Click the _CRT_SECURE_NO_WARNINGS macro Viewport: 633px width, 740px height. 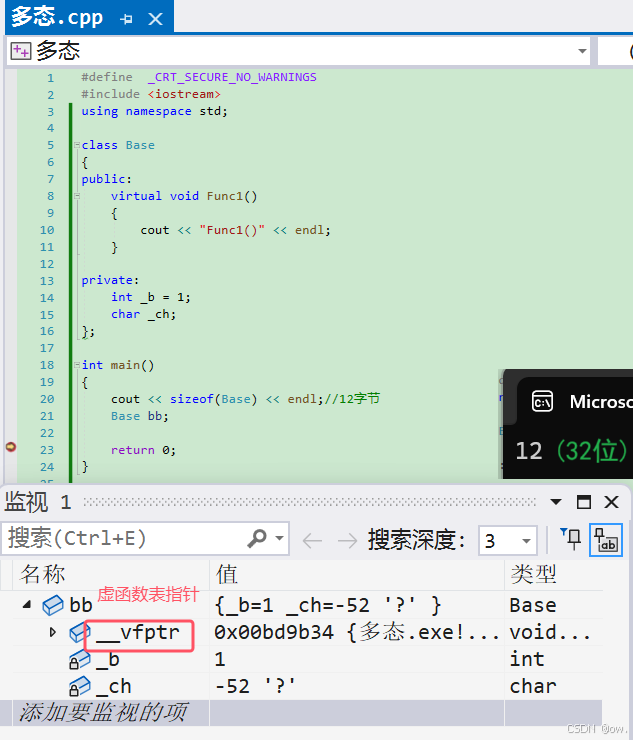point(232,77)
